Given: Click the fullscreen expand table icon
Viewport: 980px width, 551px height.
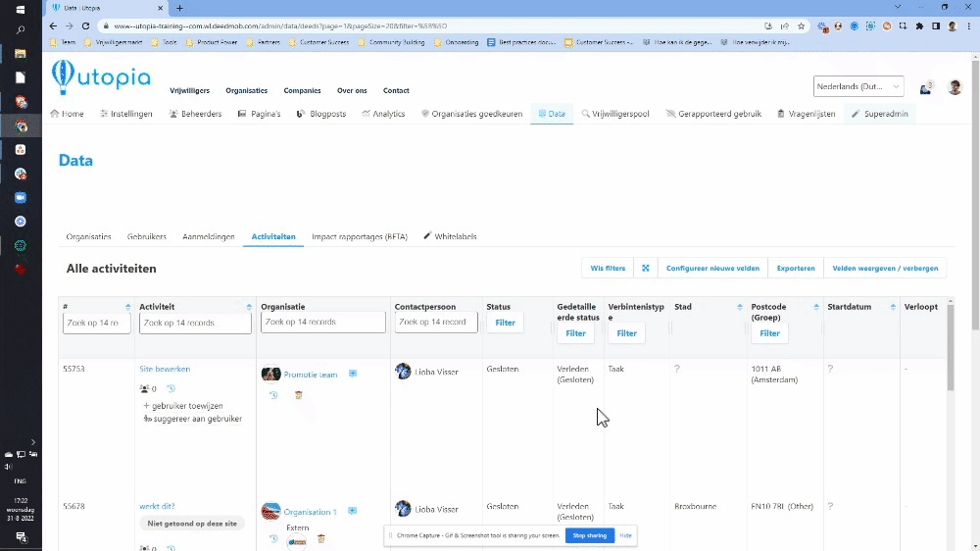Looking at the screenshot, I should pos(646,268).
